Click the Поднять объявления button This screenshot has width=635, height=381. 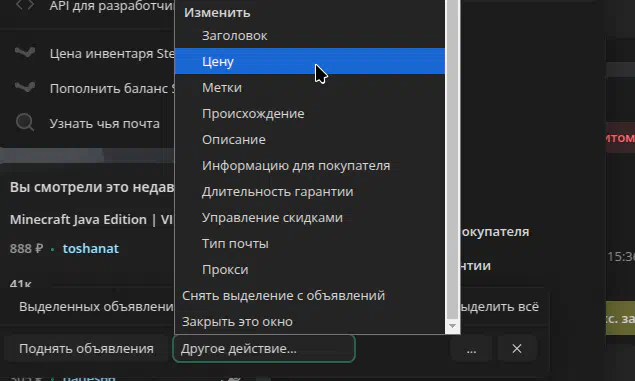coord(86,349)
